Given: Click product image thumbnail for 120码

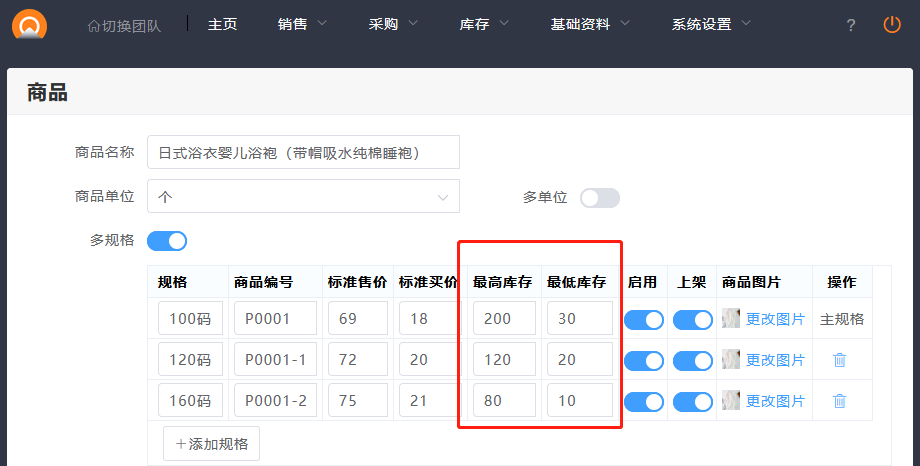Looking at the screenshot, I should [x=731, y=360].
